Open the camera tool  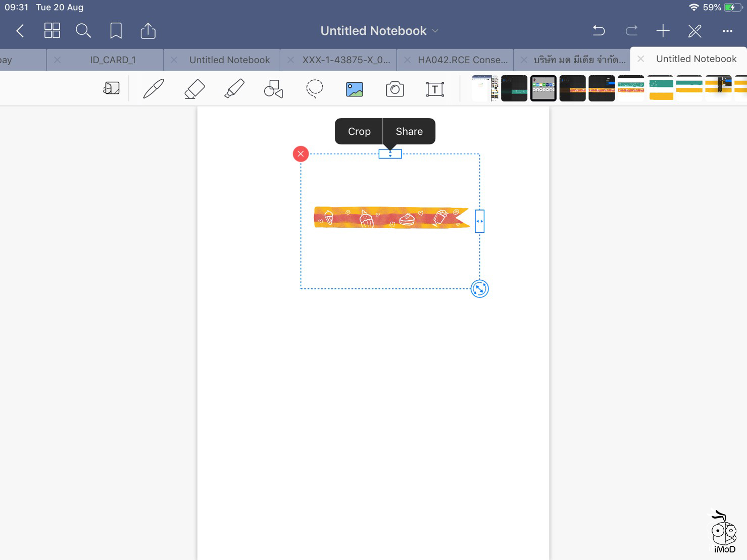(x=394, y=88)
